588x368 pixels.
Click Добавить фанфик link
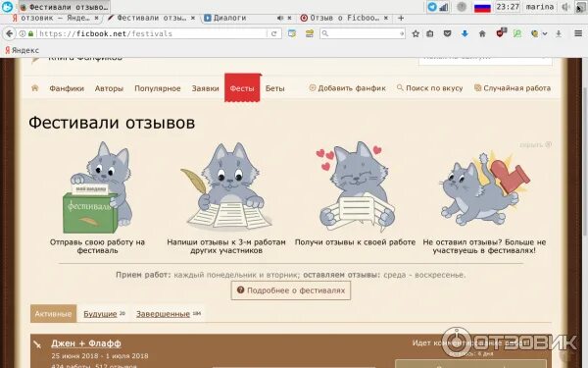click(x=347, y=88)
